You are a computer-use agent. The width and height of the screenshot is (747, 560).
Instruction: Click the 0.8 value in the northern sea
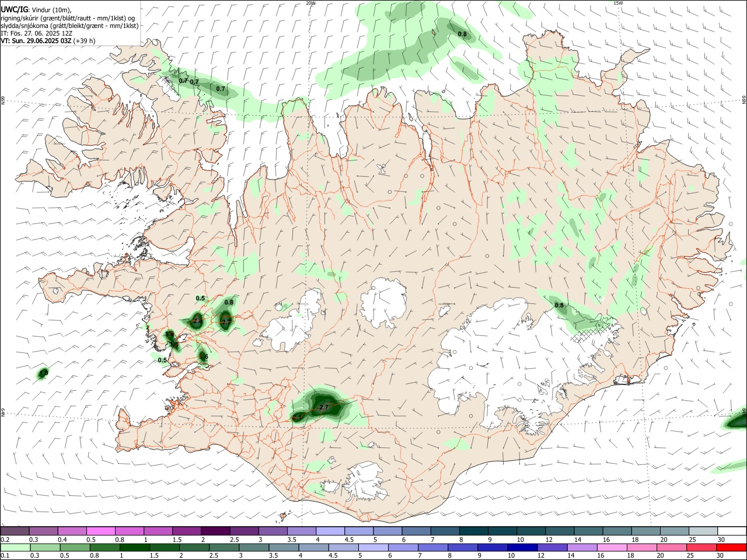click(x=462, y=34)
